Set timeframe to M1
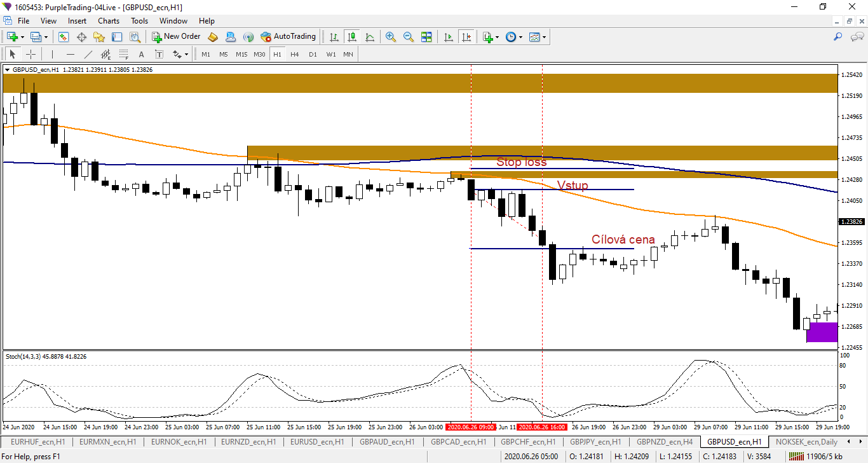868x463 pixels. (206, 54)
